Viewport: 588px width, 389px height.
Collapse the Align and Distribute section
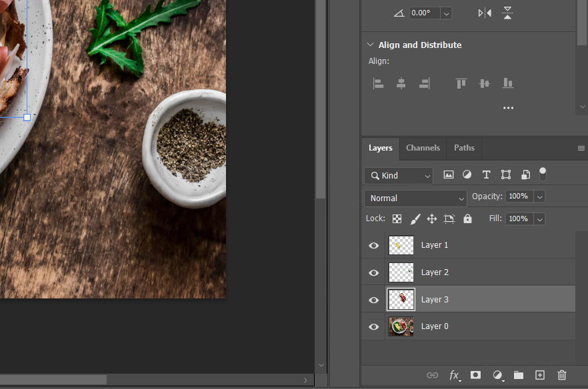[x=371, y=45]
